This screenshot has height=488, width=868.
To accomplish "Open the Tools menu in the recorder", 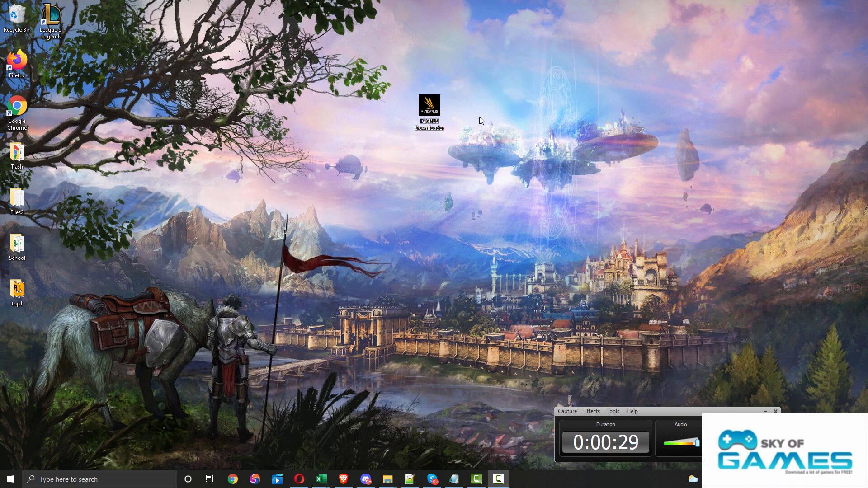I will [613, 411].
